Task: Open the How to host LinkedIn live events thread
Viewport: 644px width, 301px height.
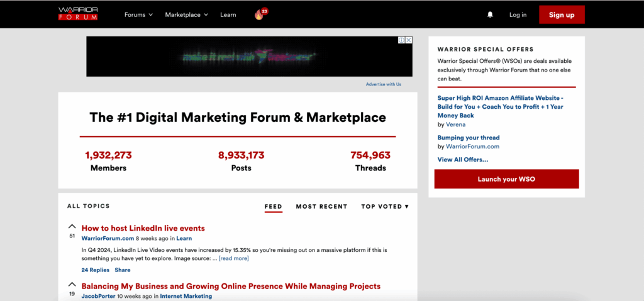Action: click(x=143, y=228)
